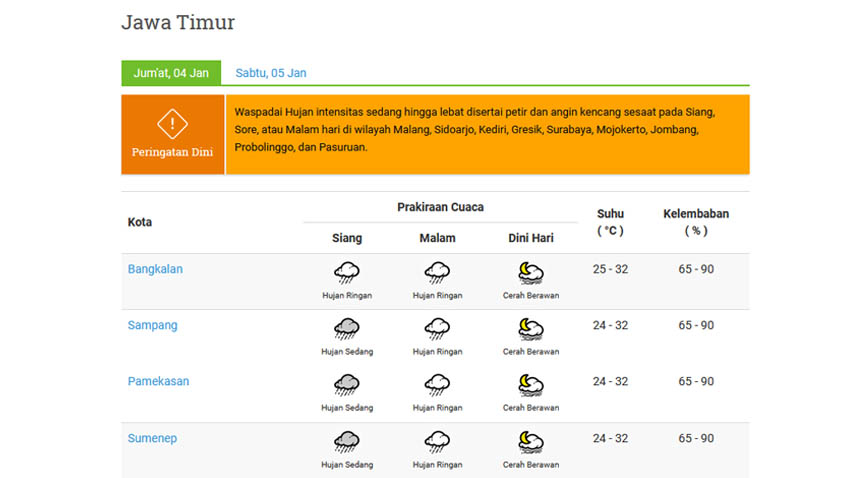Click Sampang Malam light rain icon

[x=437, y=329]
